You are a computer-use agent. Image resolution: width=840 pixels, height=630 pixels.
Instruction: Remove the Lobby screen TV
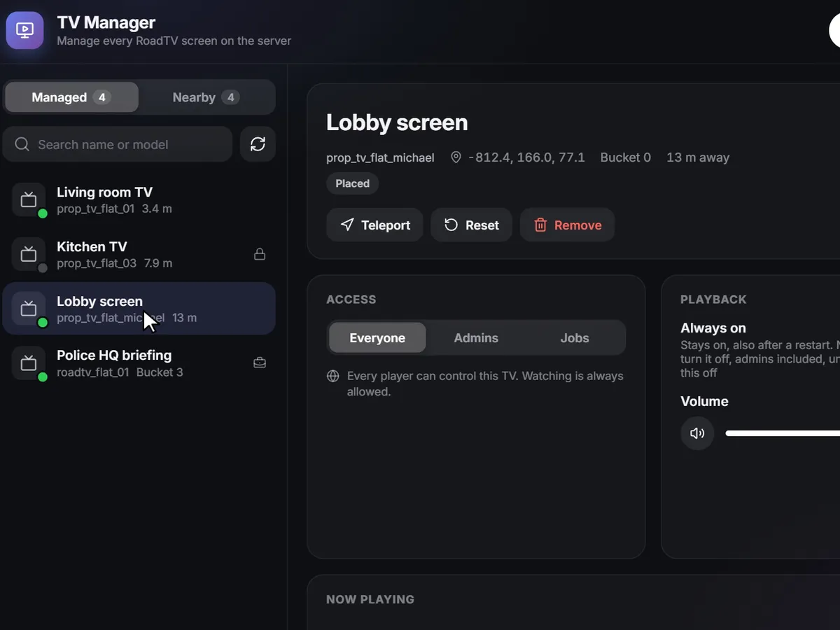(x=567, y=225)
